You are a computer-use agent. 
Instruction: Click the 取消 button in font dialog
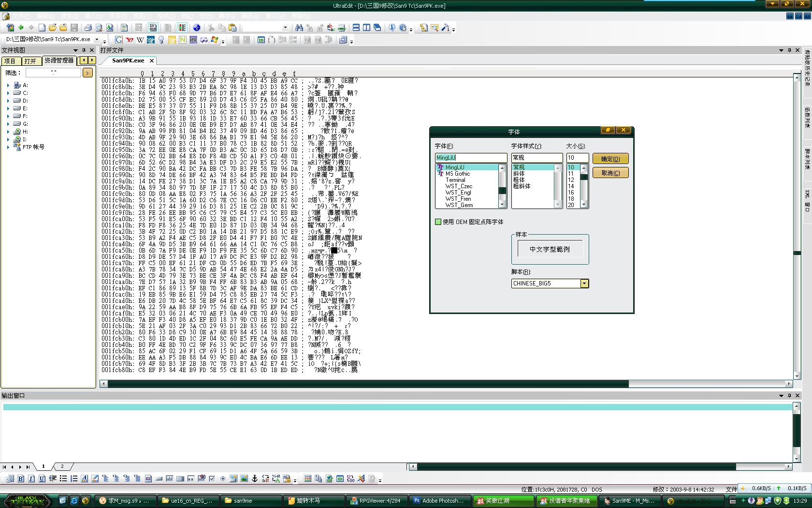[610, 173]
